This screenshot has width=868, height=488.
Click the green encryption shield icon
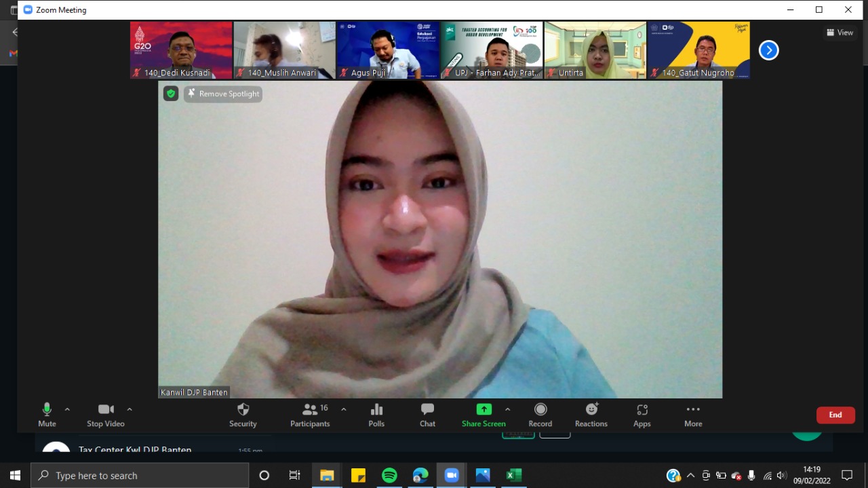171,94
